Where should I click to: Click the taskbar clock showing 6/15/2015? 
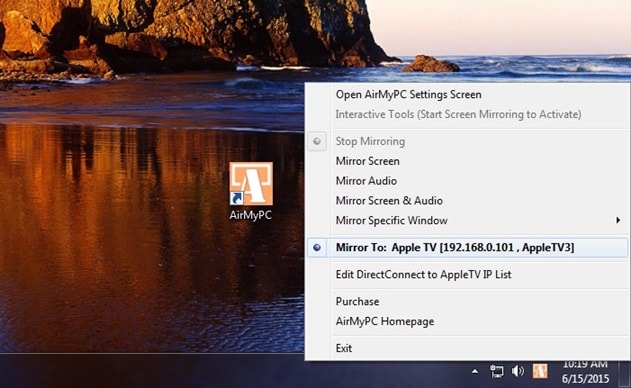585,371
